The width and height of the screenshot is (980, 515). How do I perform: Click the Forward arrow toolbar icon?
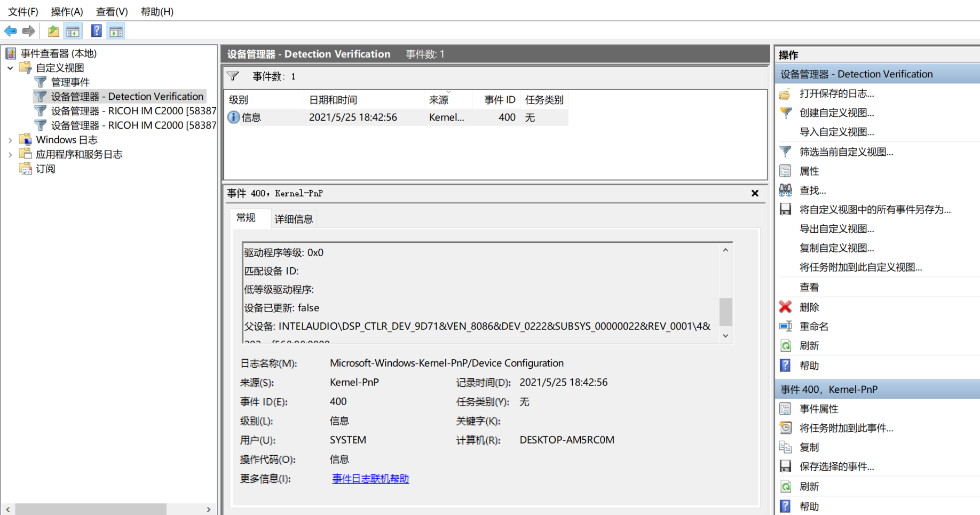tap(29, 31)
